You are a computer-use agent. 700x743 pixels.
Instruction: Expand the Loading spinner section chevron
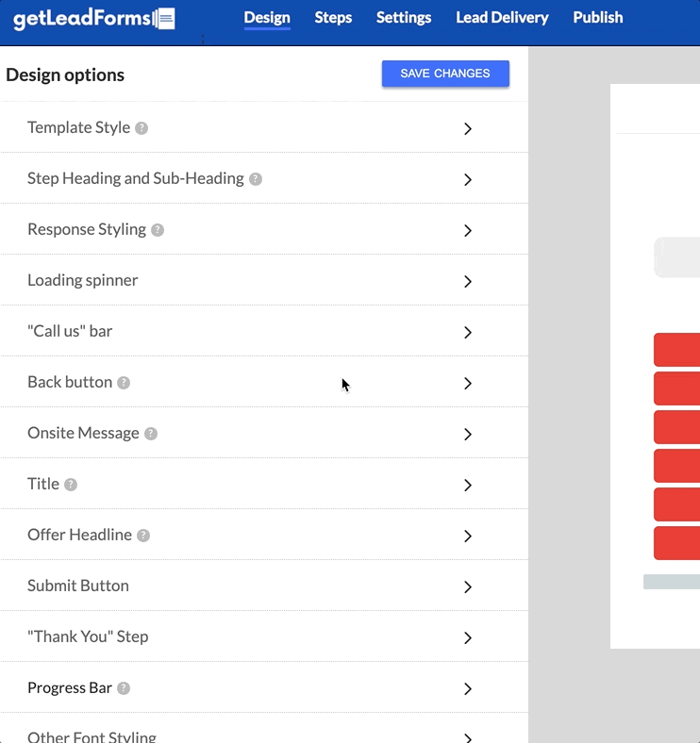(x=468, y=281)
